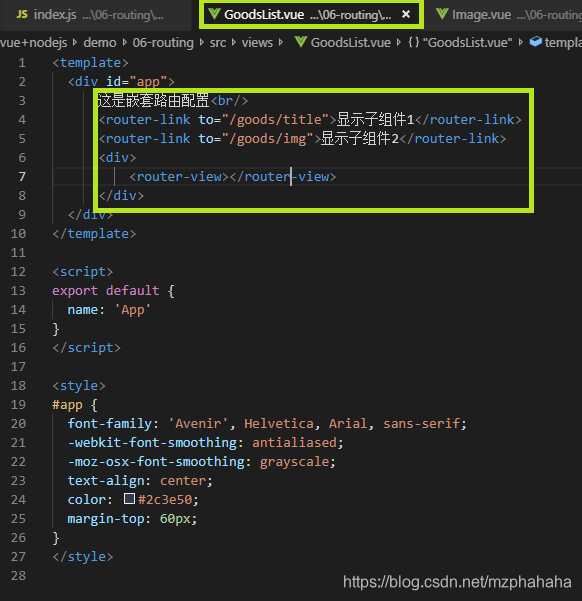Click the Vue icon on GoodsList.vue tab
The width and height of the screenshot is (582, 601).
pyautogui.click(x=214, y=14)
